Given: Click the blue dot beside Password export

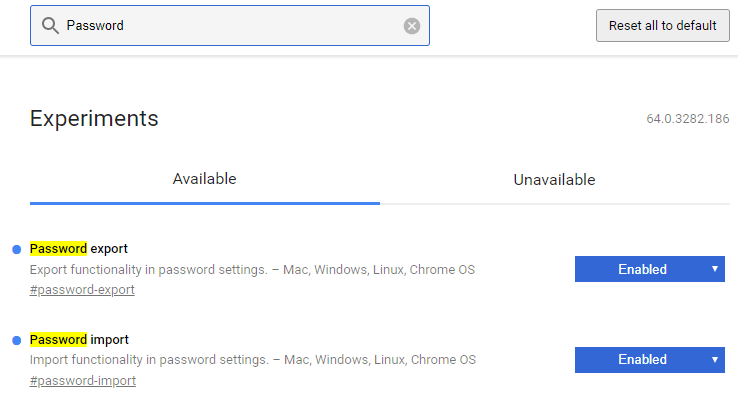Looking at the screenshot, I should (x=16, y=249).
